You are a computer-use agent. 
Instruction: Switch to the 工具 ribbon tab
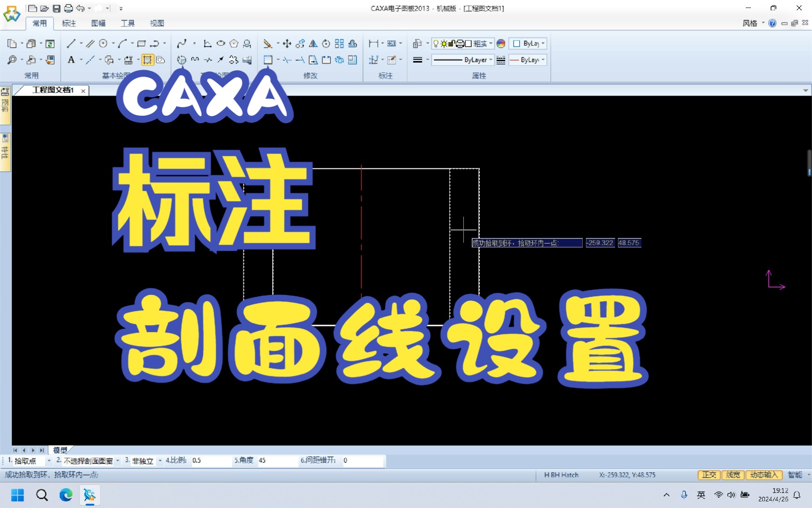click(128, 23)
